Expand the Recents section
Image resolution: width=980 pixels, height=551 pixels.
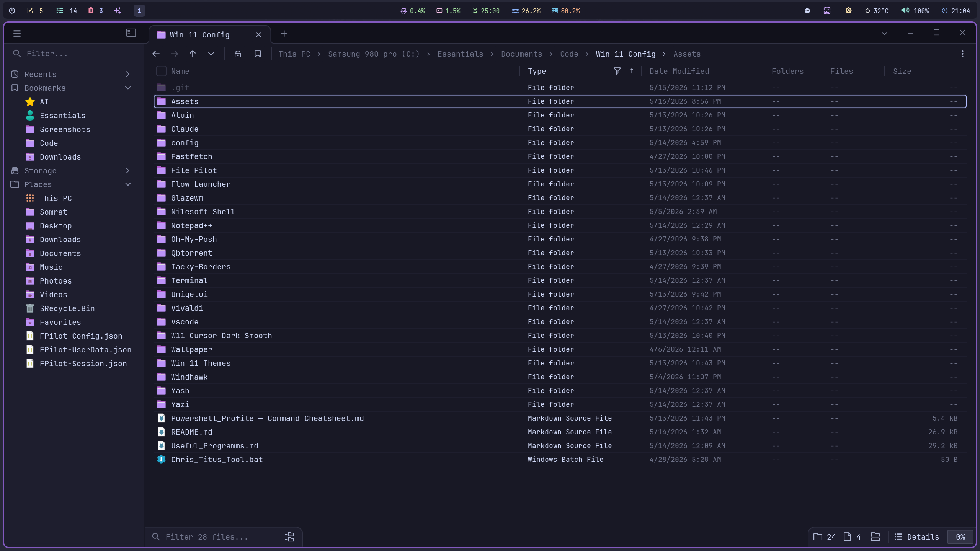(x=127, y=74)
